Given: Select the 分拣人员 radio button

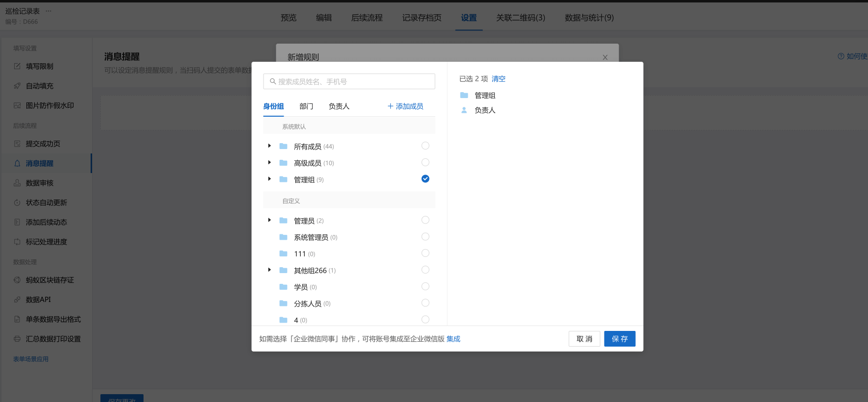Looking at the screenshot, I should 425,303.
